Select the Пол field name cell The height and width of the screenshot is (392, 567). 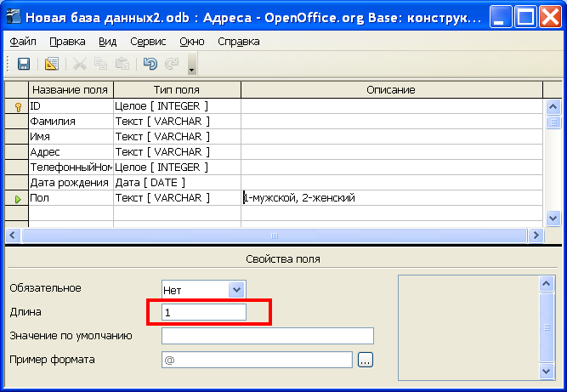[71, 198]
